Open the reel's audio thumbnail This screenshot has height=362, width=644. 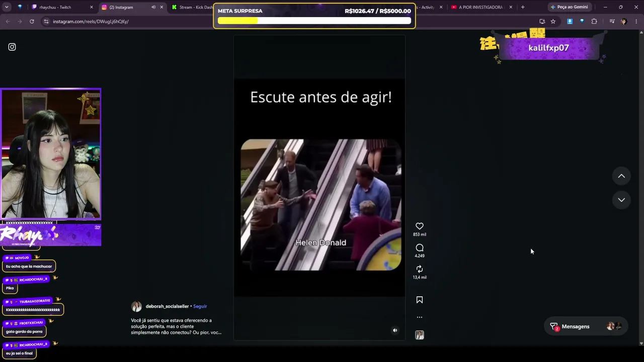tap(420, 335)
